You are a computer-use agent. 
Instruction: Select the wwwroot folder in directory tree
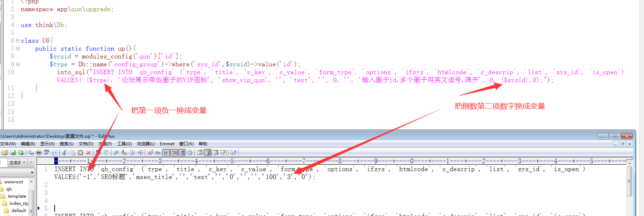[x=14, y=182]
